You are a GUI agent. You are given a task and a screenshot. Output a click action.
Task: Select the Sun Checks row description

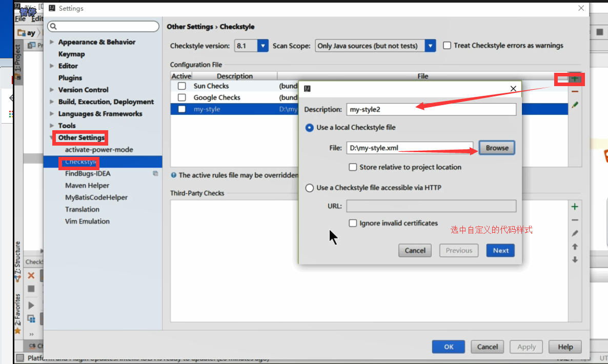(211, 86)
